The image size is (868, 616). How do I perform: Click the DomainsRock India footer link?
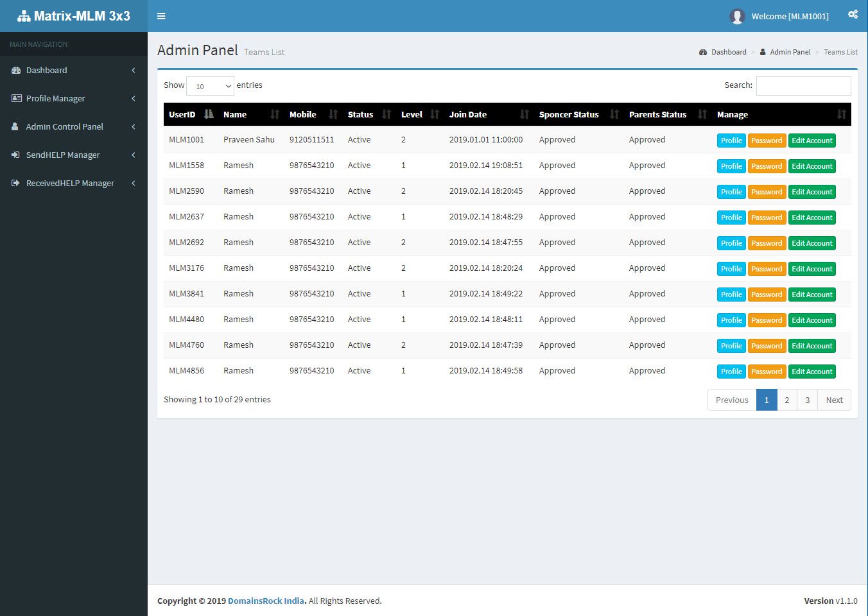tap(266, 601)
